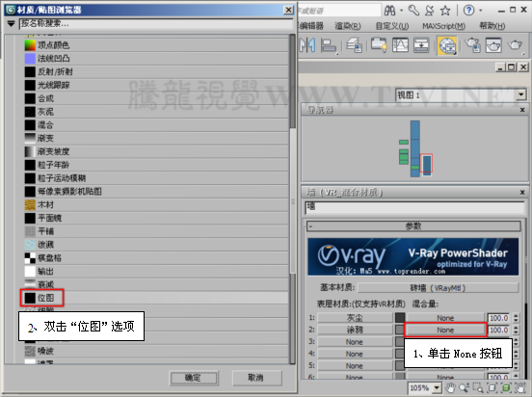The width and height of the screenshot is (532, 397).
Task: Select the 灰泥 map entry
Action: (x=156, y=112)
